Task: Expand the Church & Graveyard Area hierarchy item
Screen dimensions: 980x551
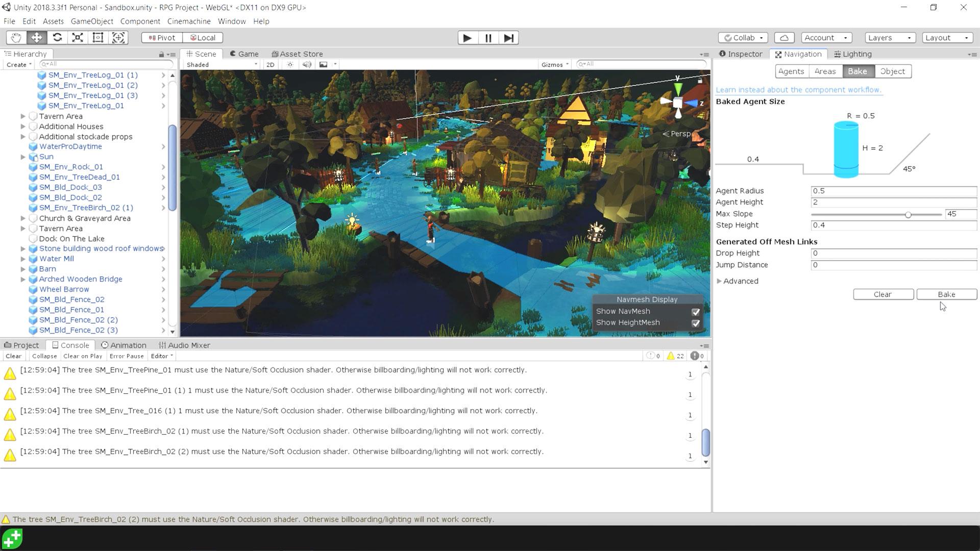Action: 23,218
